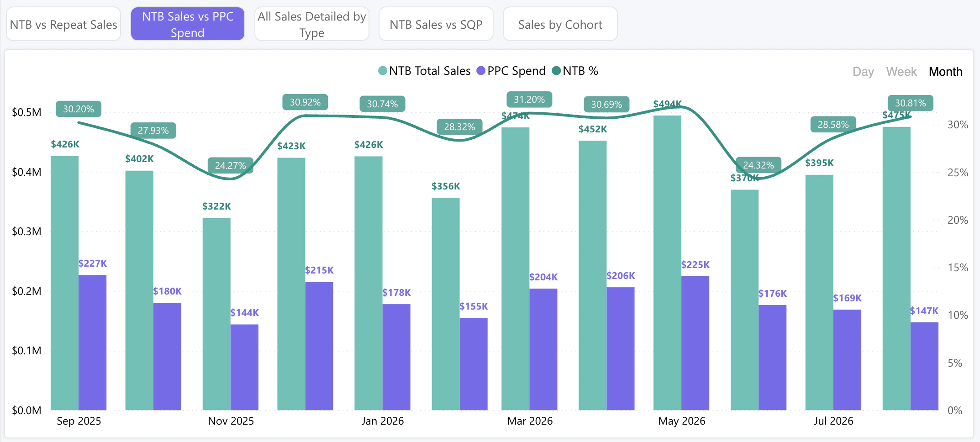Click the 30.81% NTB percentage label
980x442 pixels.
click(x=911, y=103)
